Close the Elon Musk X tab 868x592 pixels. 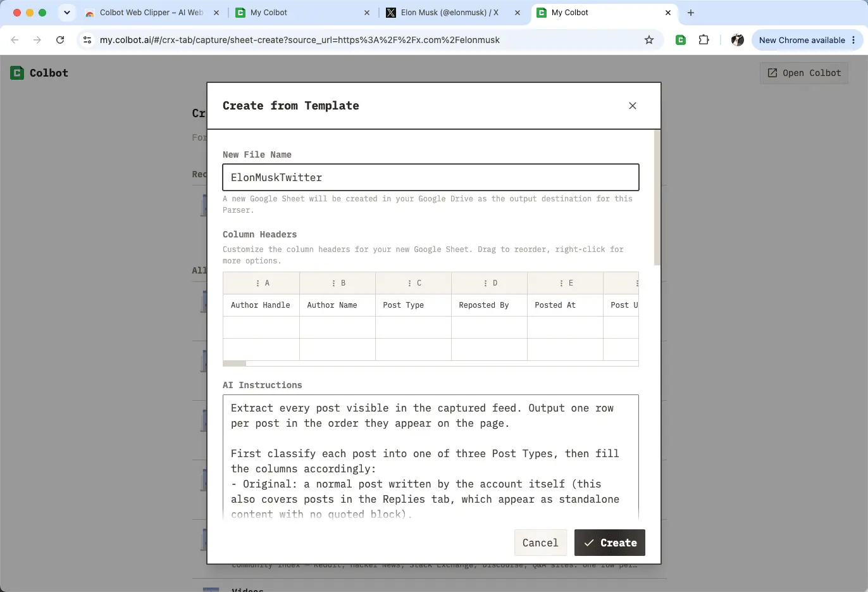pos(518,13)
